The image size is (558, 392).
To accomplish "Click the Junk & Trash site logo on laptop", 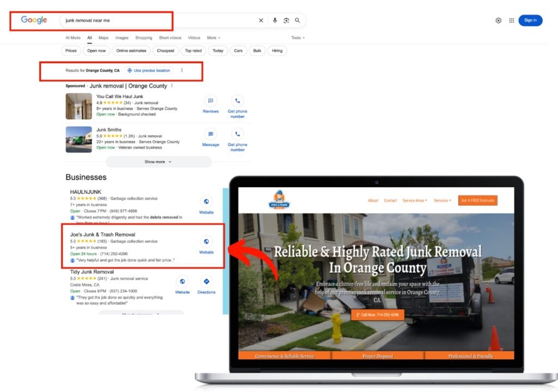I will click(x=279, y=200).
